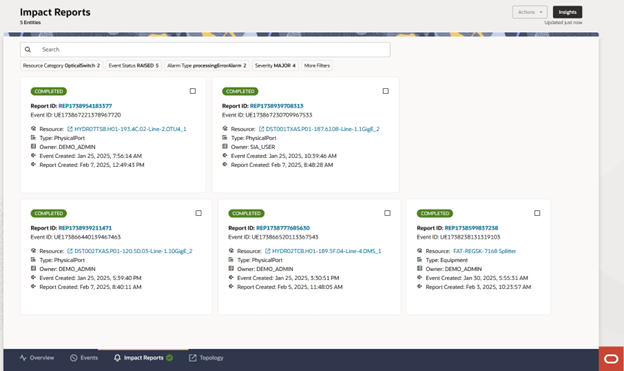Click Event ID UE173823813131910 3 text in Splitter card
The image size is (624, 371).
pyautogui.click(x=458, y=237)
